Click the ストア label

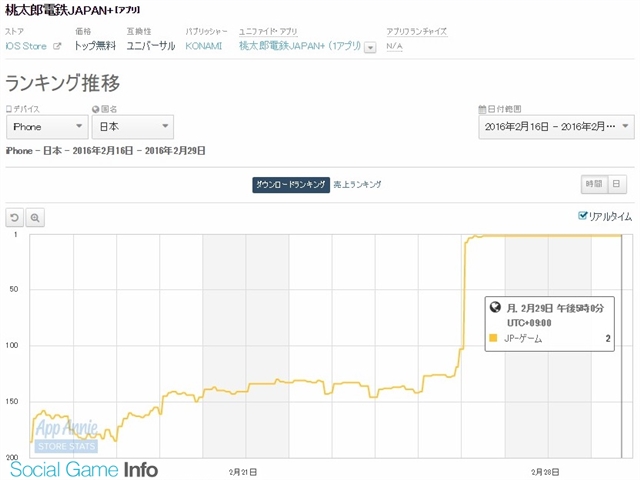point(14,31)
